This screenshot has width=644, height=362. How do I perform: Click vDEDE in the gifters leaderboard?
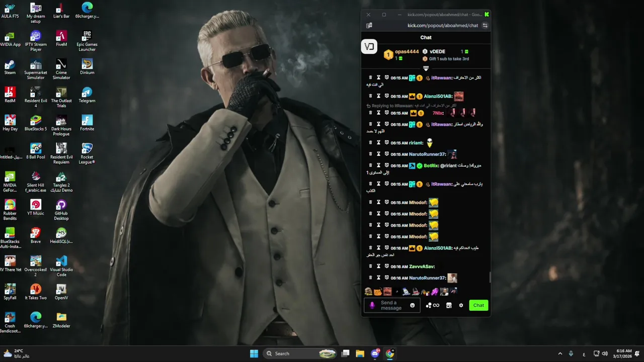(437, 51)
